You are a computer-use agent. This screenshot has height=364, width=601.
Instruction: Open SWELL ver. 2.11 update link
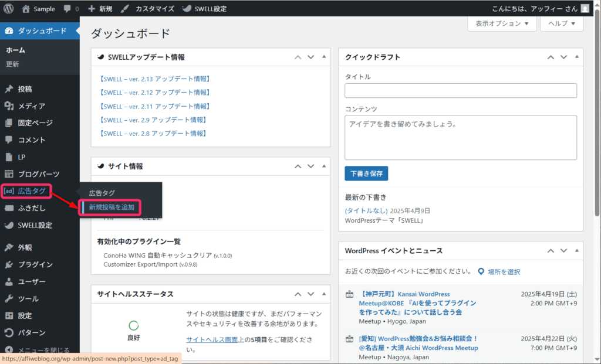click(155, 106)
